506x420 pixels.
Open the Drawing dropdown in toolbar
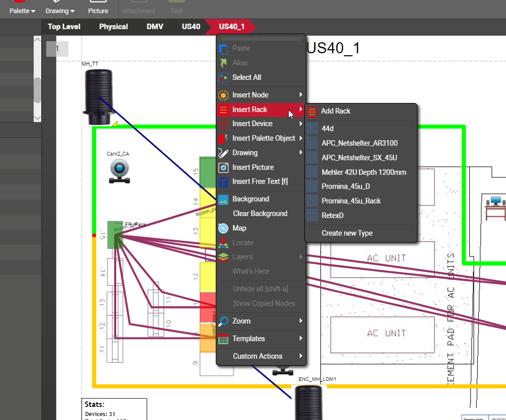tap(60, 11)
